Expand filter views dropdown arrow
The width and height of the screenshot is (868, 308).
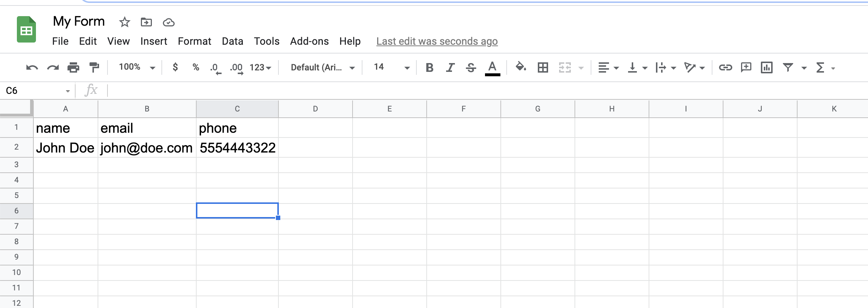[x=804, y=68]
